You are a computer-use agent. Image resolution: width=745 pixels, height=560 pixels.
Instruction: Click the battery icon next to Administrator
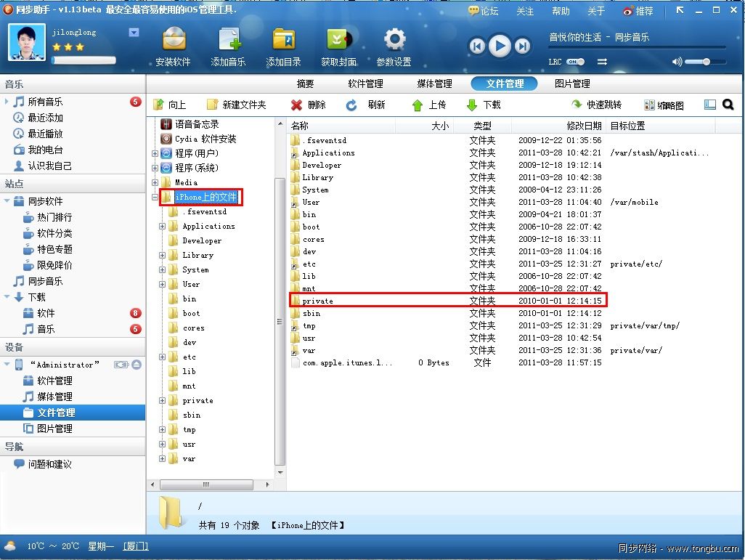point(121,365)
